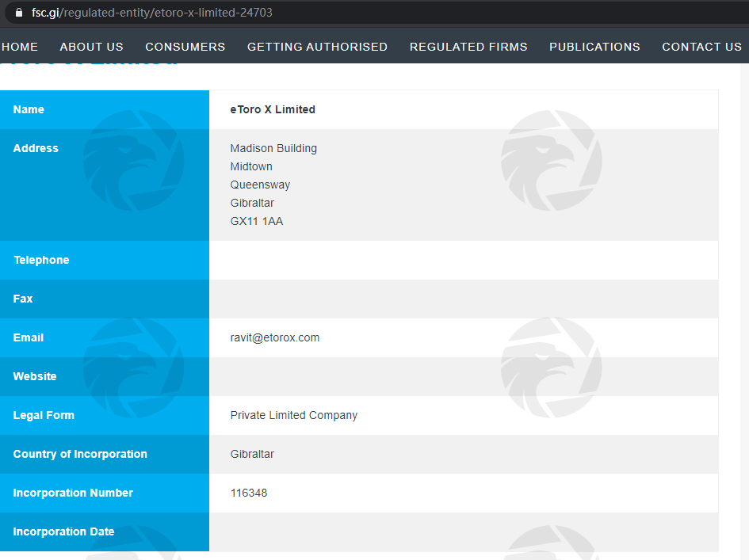Click the Gibraltar country of incorporation value
The height and width of the screenshot is (560, 749).
point(252,454)
